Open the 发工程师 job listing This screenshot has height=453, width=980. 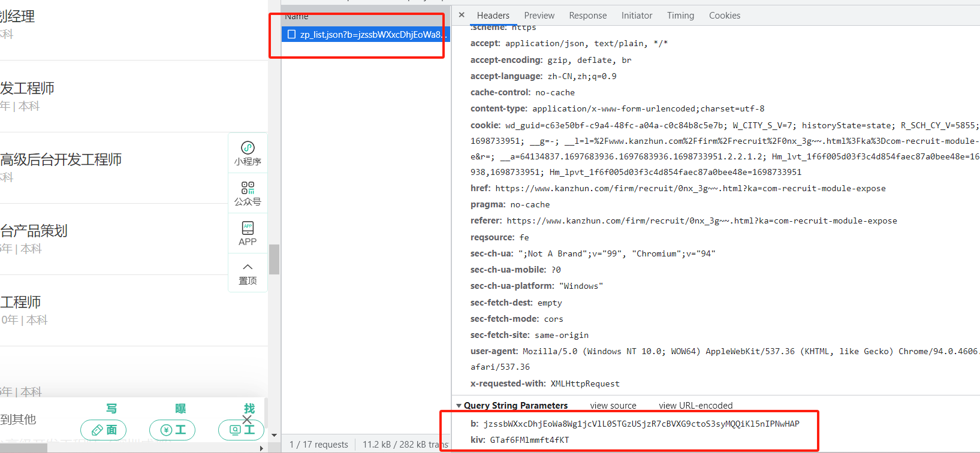coord(27,88)
